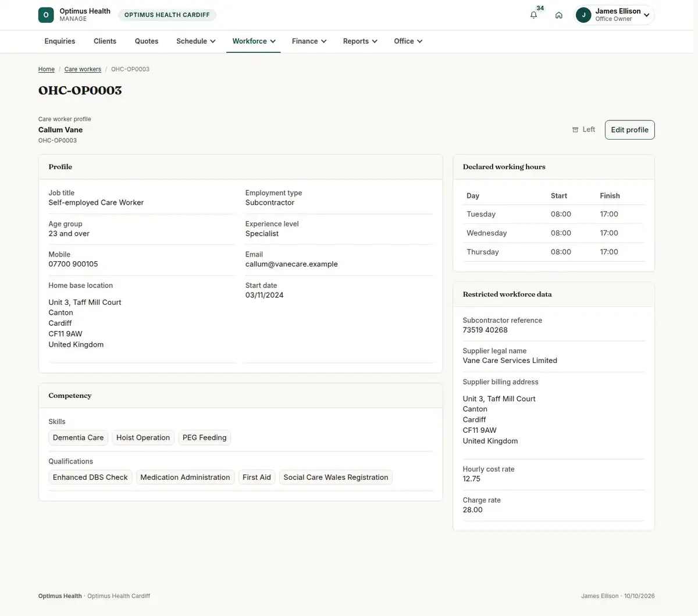Click the 23 and over age group value
This screenshot has width=698, height=616.
69,233
